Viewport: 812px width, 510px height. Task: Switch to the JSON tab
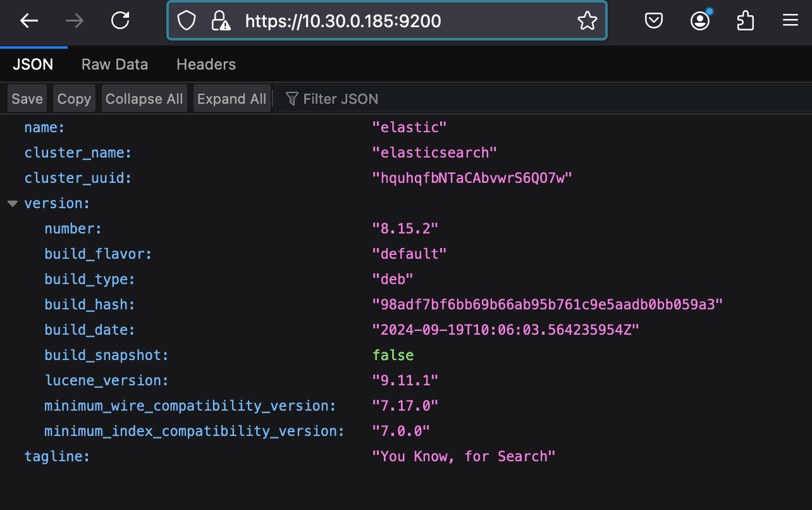tap(33, 65)
